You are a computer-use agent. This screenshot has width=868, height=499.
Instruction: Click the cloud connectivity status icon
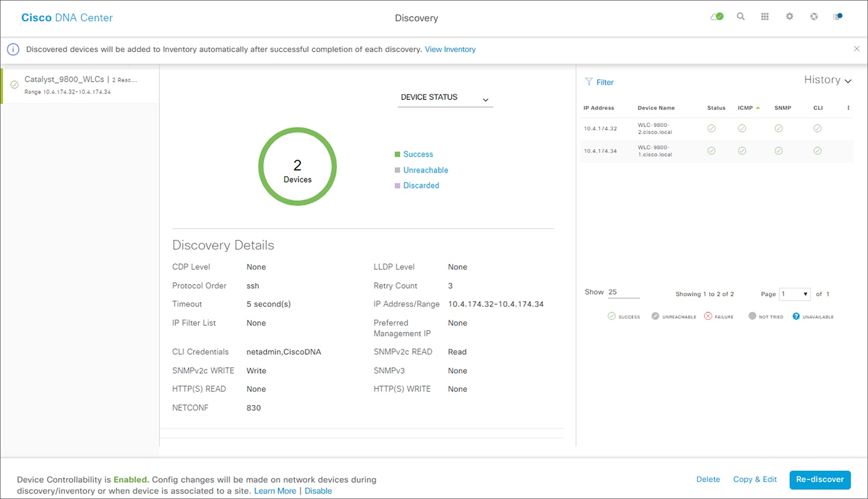coord(717,17)
